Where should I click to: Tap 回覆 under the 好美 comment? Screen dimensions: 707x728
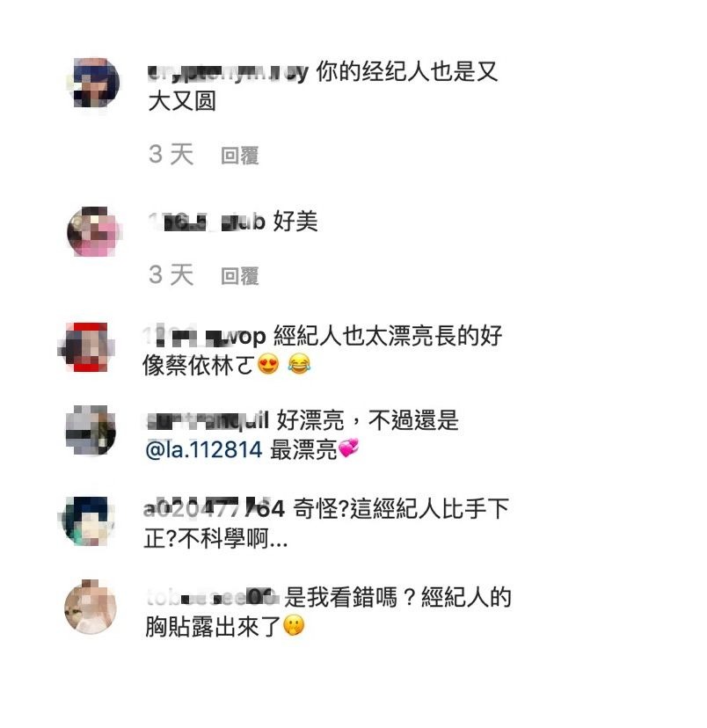pos(239,276)
